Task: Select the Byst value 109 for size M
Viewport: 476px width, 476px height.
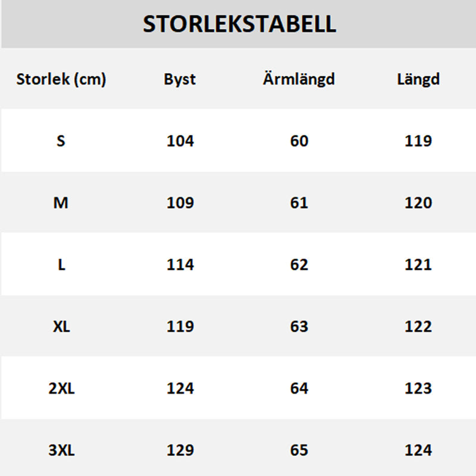Action: [180, 203]
